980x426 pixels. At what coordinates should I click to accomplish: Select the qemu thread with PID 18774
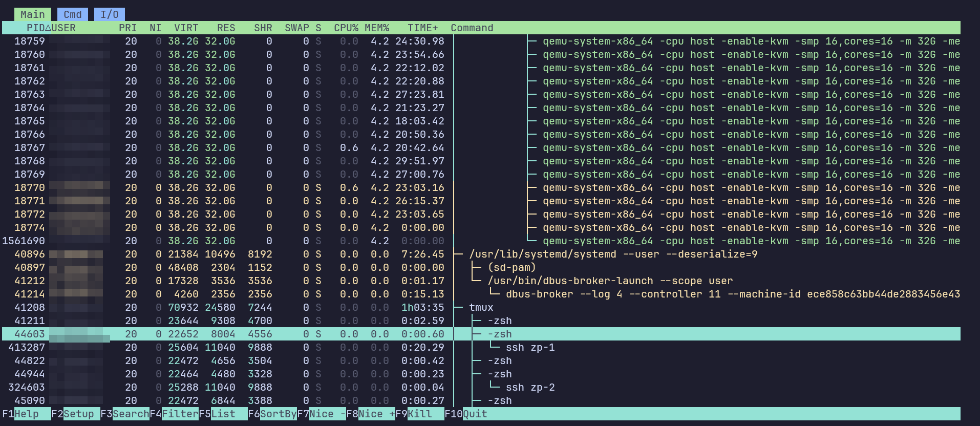(x=481, y=227)
